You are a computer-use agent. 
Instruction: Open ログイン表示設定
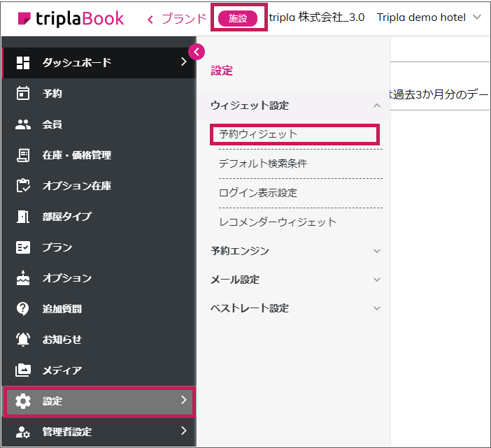tap(257, 193)
